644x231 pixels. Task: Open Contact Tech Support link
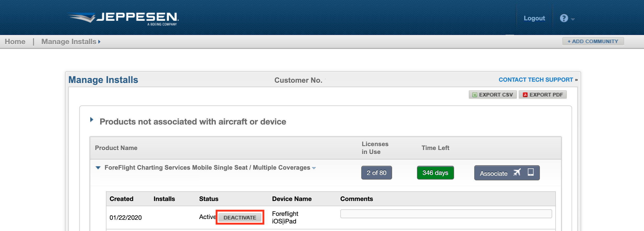[x=536, y=80]
